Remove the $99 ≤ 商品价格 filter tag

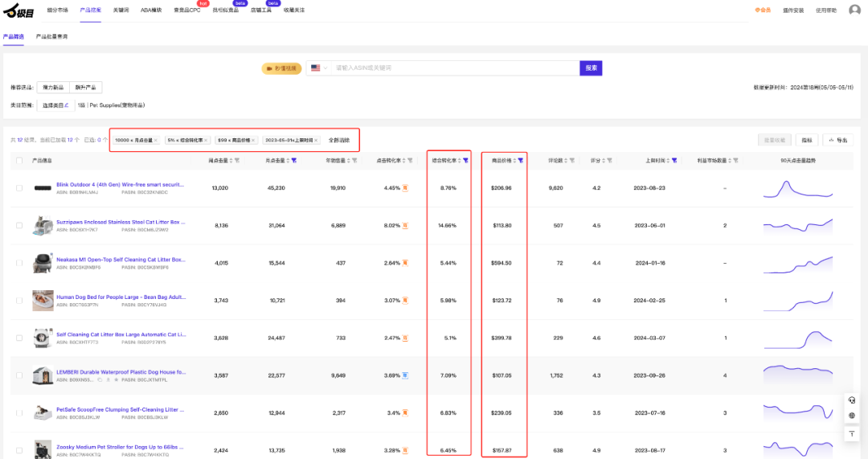pyautogui.click(x=254, y=140)
